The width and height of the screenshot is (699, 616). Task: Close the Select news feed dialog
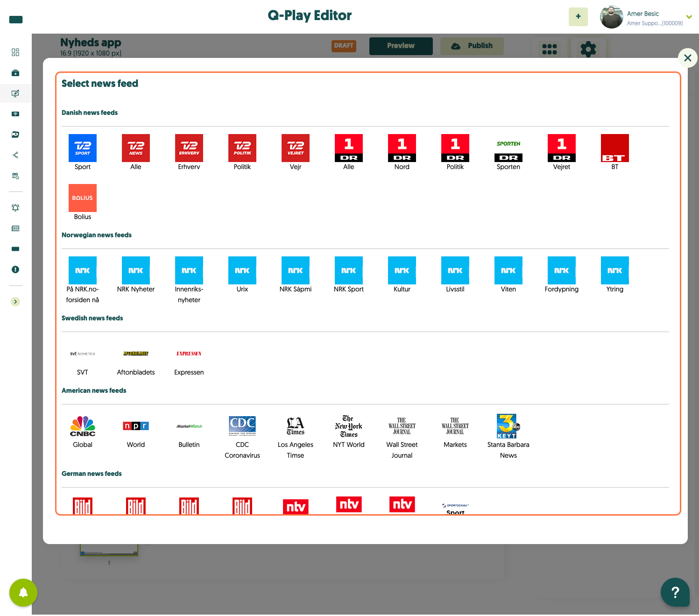coord(688,58)
